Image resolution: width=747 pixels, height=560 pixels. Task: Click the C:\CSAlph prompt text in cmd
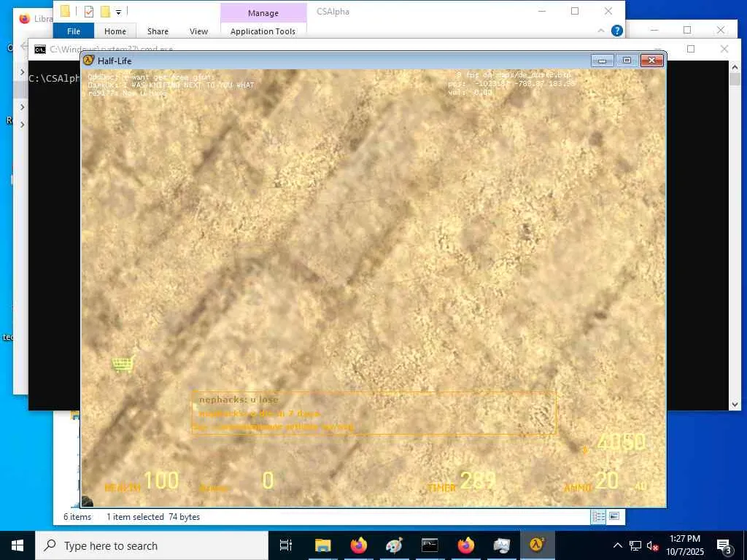click(54, 79)
